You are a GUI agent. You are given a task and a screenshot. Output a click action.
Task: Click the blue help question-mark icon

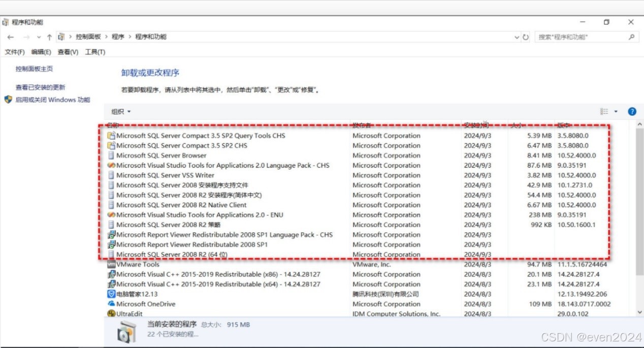pos(632,111)
